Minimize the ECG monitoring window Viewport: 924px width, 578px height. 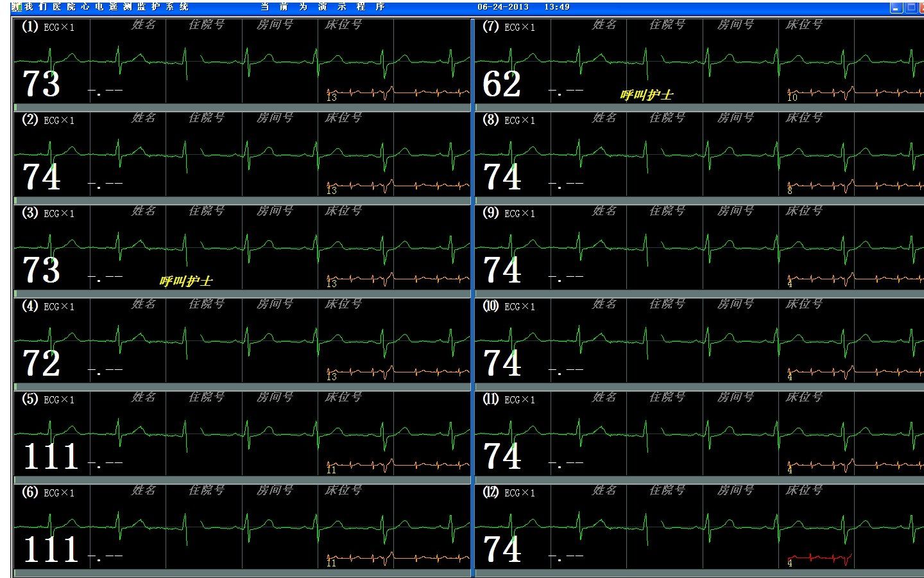point(896,8)
